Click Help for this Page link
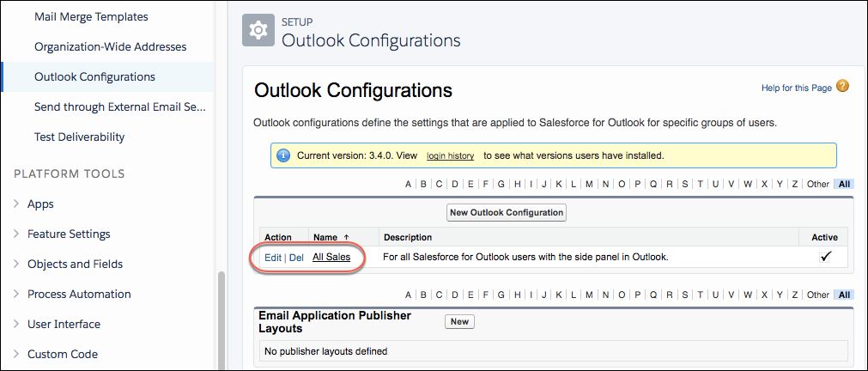This screenshot has width=868, height=371. click(x=796, y=88)
